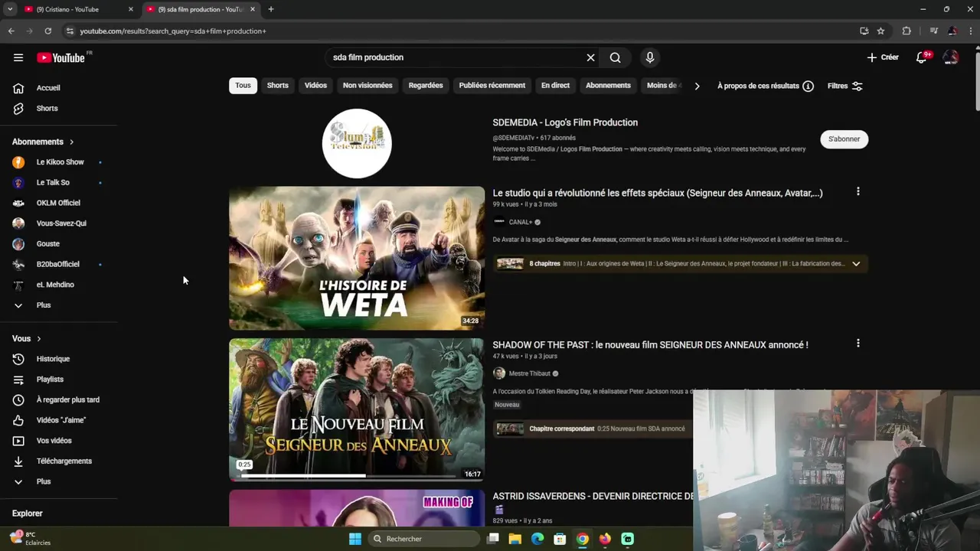Open Shadow of the Past video title
This screenshot has width=980, height=551.
point(650,345)
